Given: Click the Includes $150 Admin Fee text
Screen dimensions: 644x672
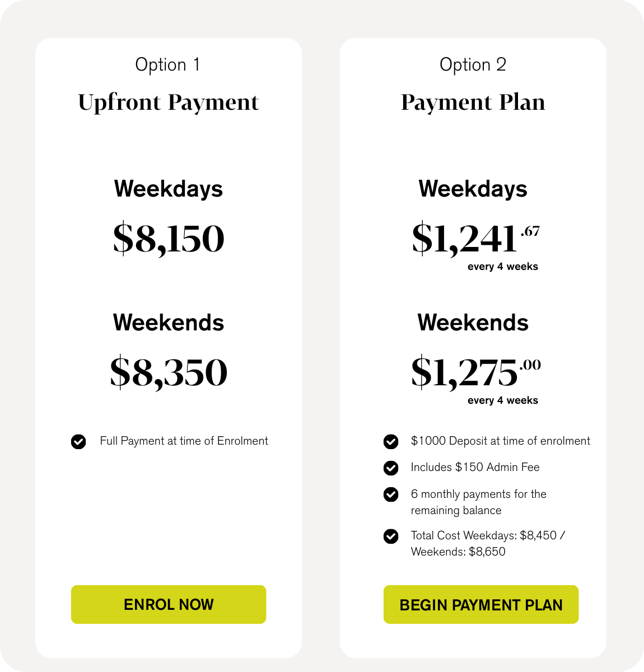Looking at the screenshot, I should [475, 467].
